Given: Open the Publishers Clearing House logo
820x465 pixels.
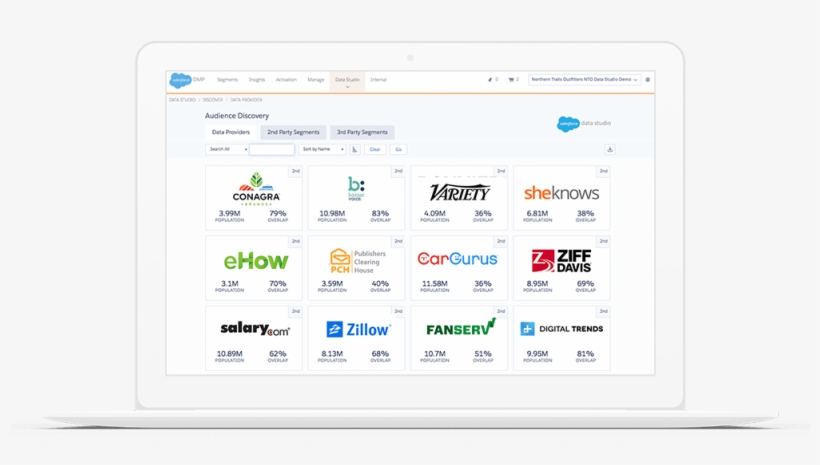Looking at the screenshot, I should (x=358, y=261).
